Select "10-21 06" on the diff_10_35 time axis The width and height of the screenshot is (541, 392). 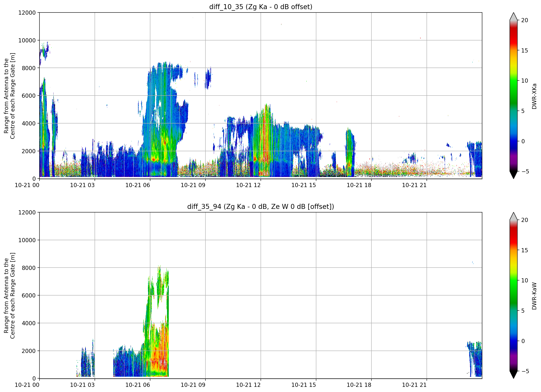click(138, 185)
